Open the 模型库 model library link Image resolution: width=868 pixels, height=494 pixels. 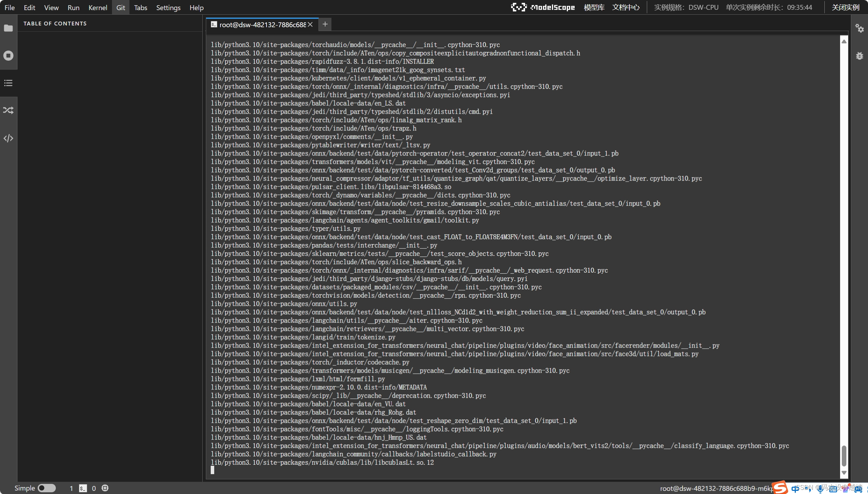click(594, 7)
